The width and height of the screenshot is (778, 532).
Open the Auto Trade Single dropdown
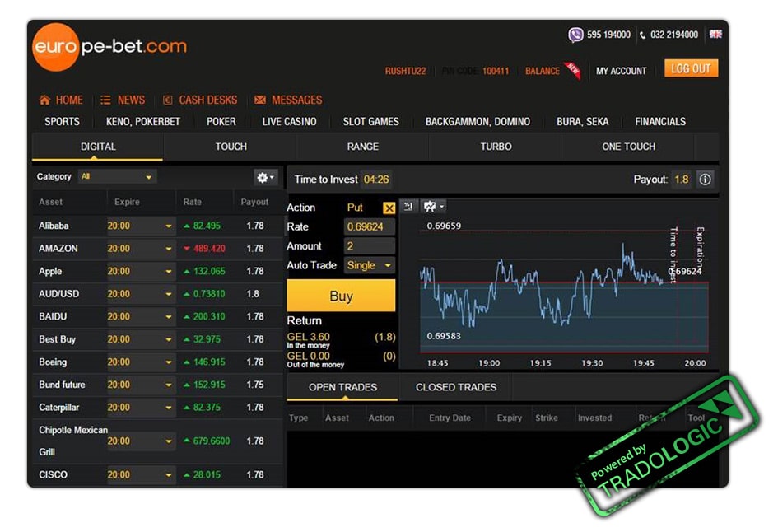pyautogui.click(x=370, y=265)
